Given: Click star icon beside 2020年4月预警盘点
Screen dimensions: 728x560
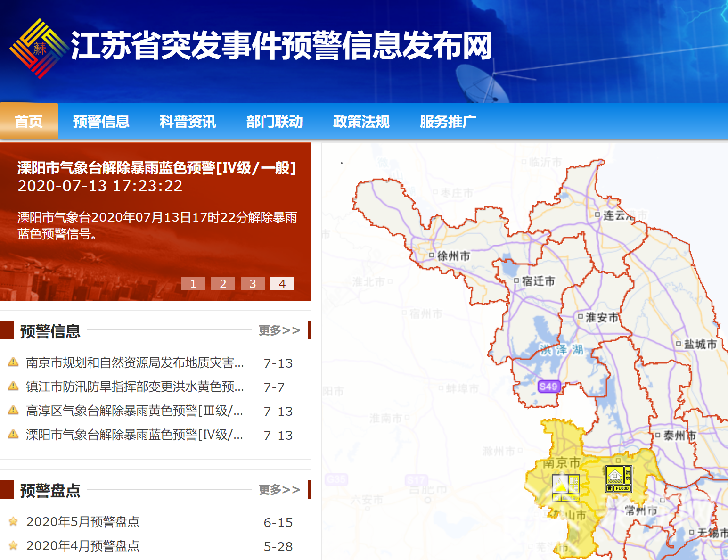Looking at the screenshot, I should pyautogui.click(x=13, y=545).
